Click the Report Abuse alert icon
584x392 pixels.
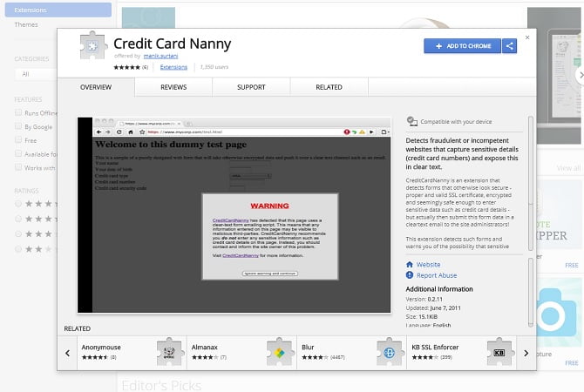coord(410,275)
